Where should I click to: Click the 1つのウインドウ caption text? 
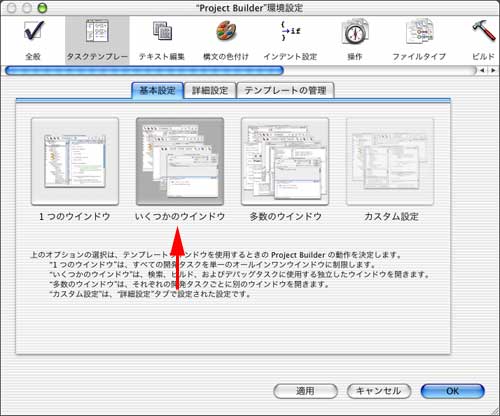(x=75, y=216)
